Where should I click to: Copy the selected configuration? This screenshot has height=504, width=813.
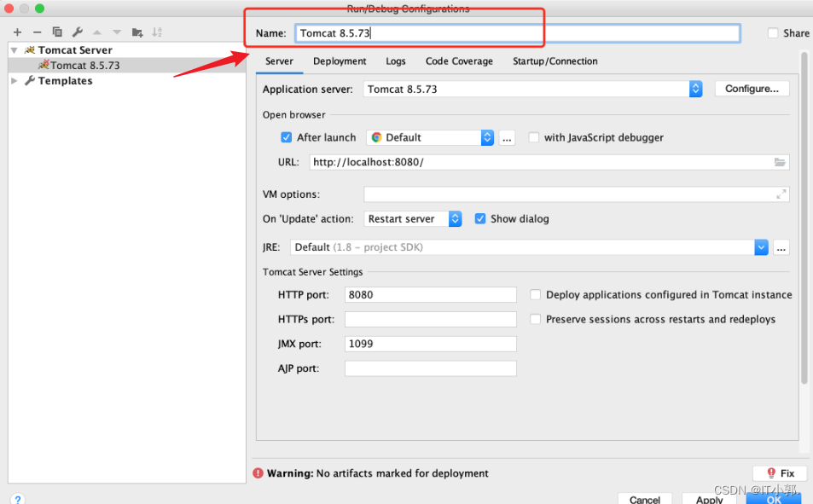pos(57,32)
